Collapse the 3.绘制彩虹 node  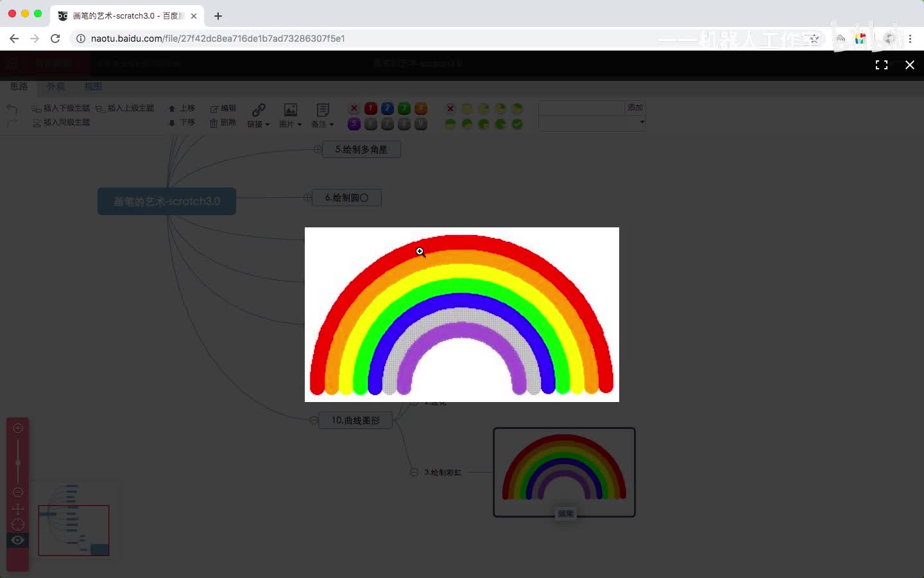click(414, 472)
